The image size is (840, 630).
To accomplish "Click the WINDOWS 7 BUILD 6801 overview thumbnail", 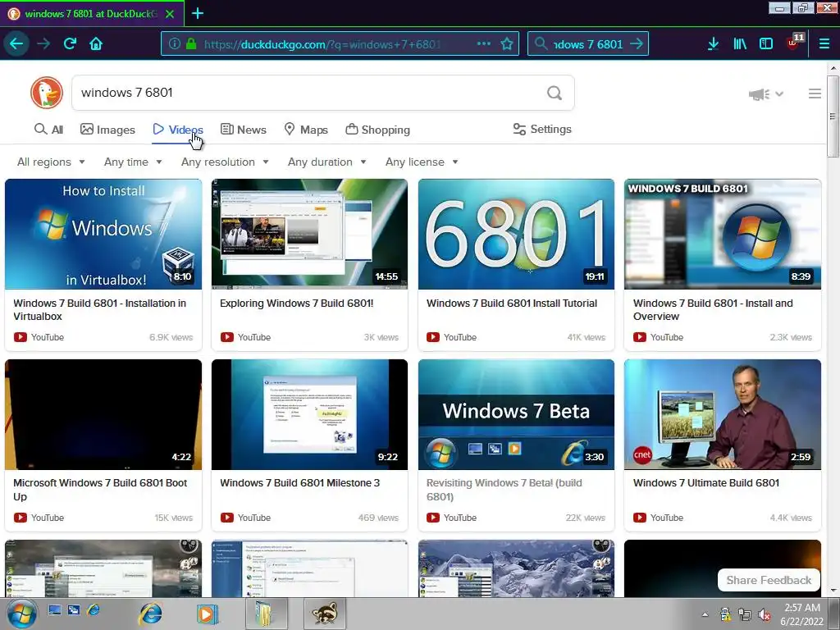I will pyautogui.click(x=723, y=234).
